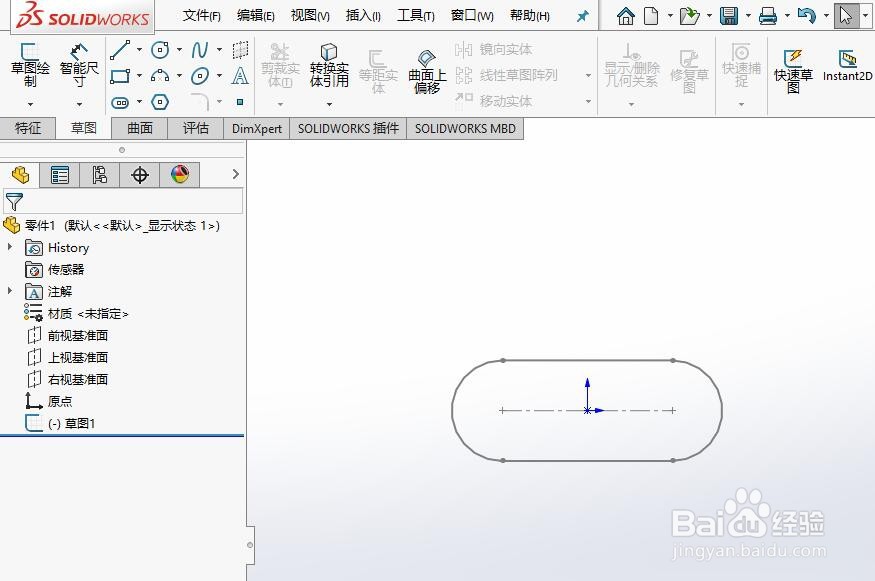Image resolution: width=875 pixels, height=581 pixels.
Task: Open the 工具(T) menu
Action: 416,16
